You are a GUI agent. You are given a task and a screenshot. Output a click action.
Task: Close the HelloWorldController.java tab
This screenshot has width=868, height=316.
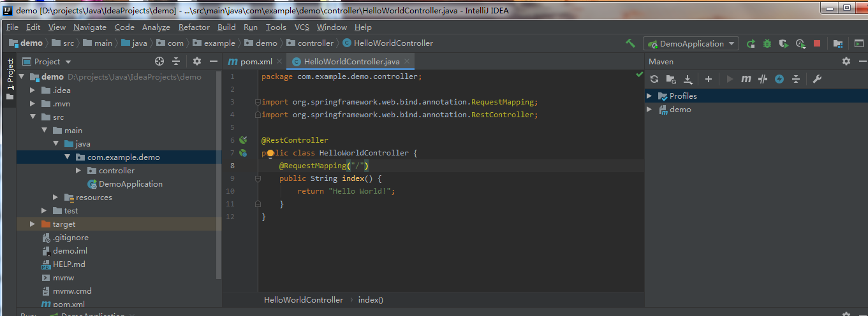(x=408, y=61)
